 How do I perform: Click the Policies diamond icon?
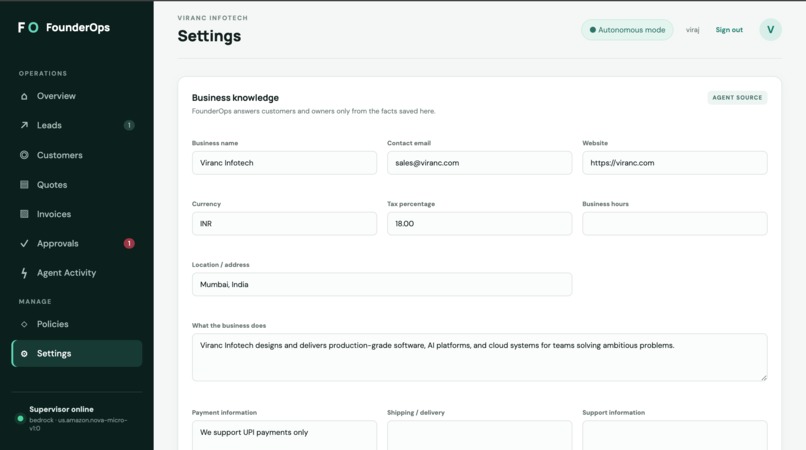point(24,324)
